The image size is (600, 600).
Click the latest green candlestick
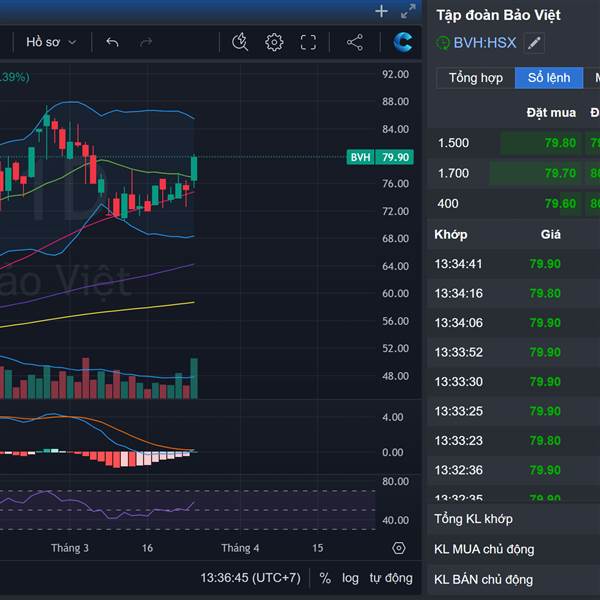[194, 168]
